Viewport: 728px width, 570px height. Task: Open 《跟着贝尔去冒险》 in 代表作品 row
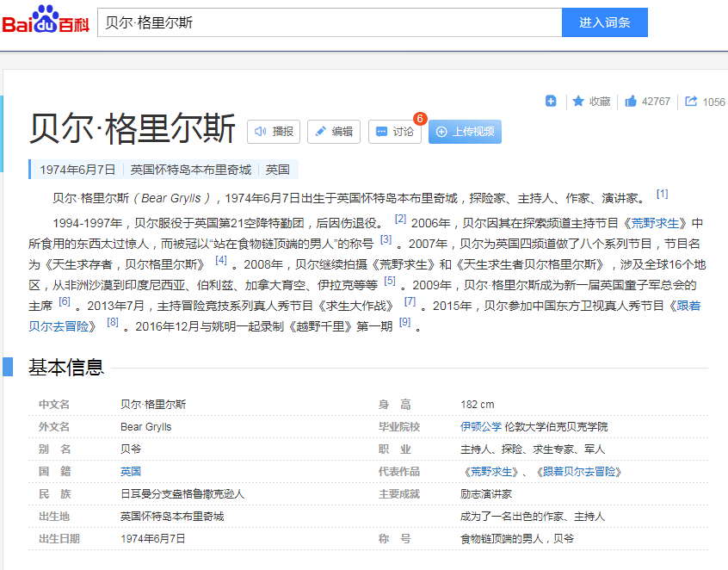[578, 472]
